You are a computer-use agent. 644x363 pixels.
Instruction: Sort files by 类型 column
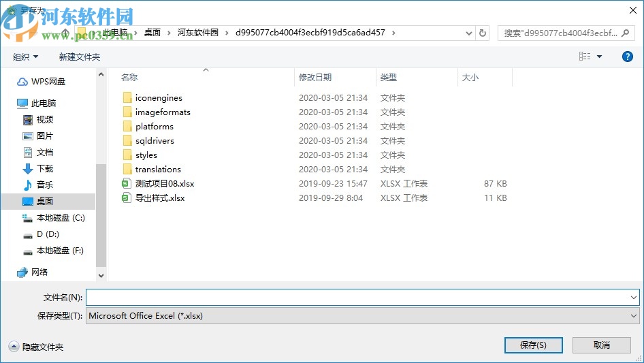[389, 77]
